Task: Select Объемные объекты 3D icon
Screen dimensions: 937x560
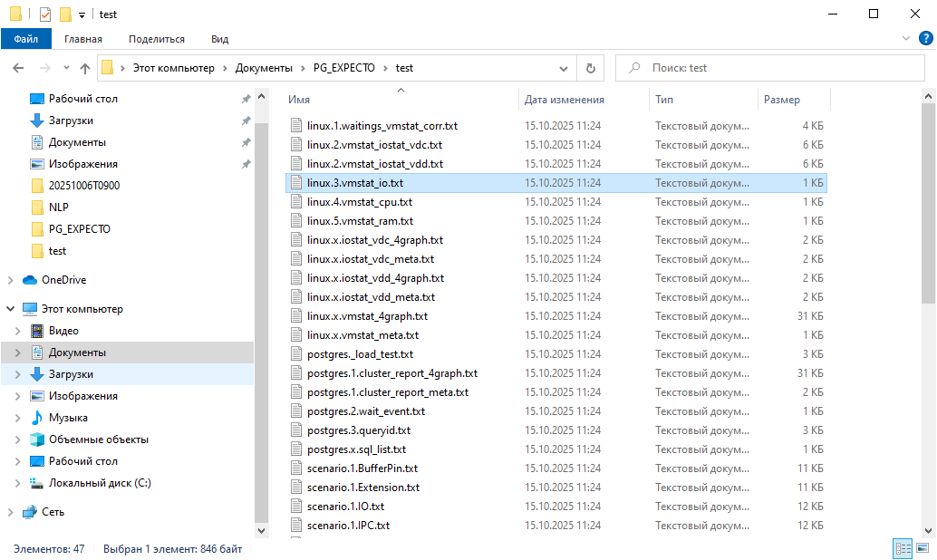Action: [x=37, y=439]
